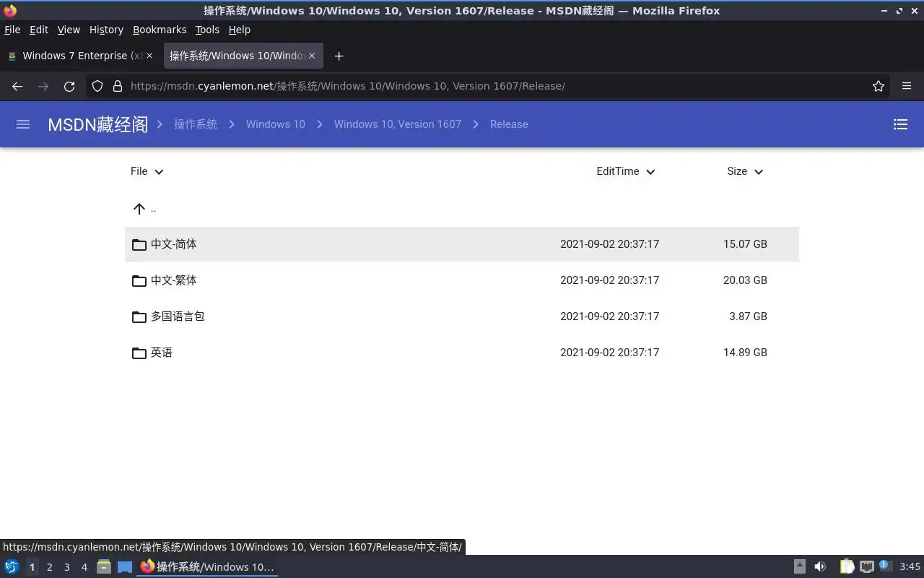Click the 3.87 GB size value
924x578 pixels.
coord(748,316)
